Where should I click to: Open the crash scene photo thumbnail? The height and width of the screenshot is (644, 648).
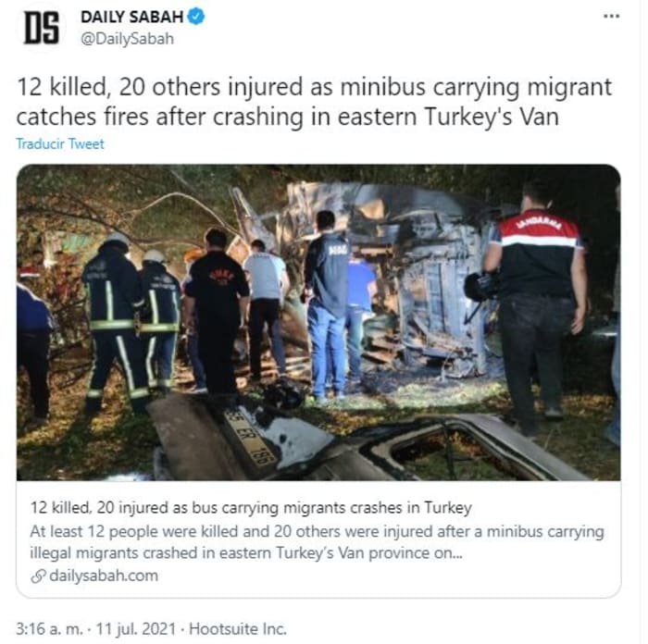(x=318, y=323)
